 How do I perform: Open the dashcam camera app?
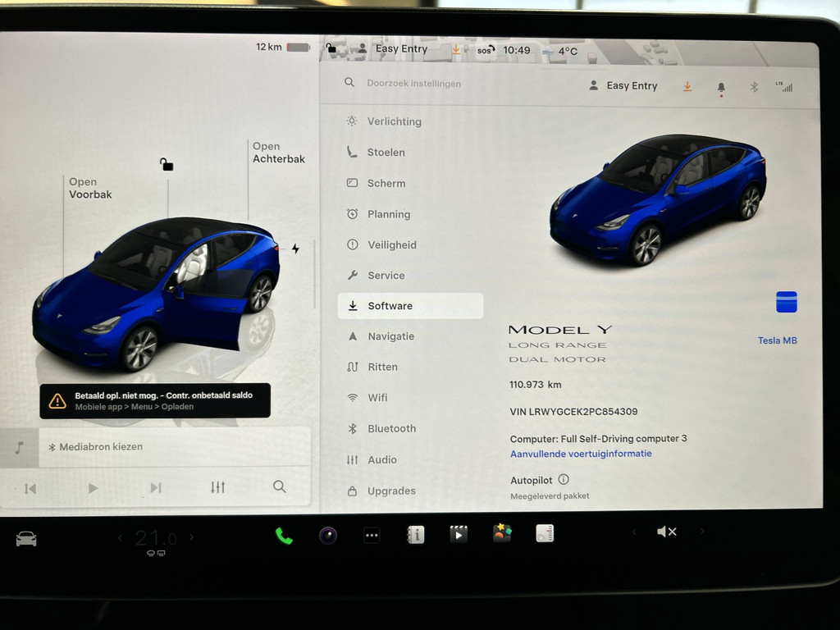click(x=328, y=536)
